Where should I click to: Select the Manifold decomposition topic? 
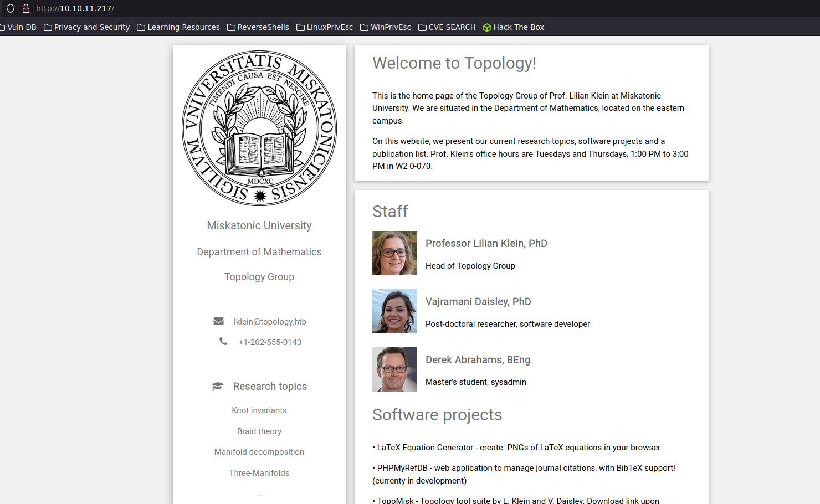(x=259, y=452)
